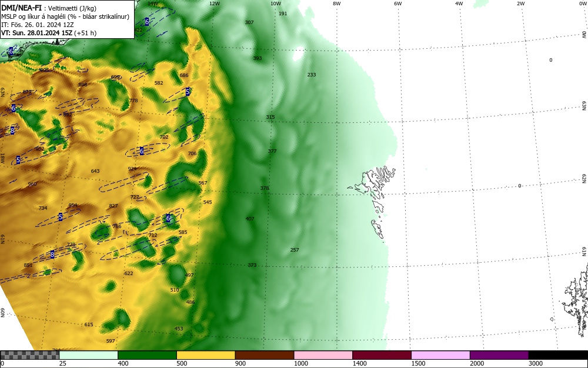Click the 898 value on the map

(x=83, y=85)
